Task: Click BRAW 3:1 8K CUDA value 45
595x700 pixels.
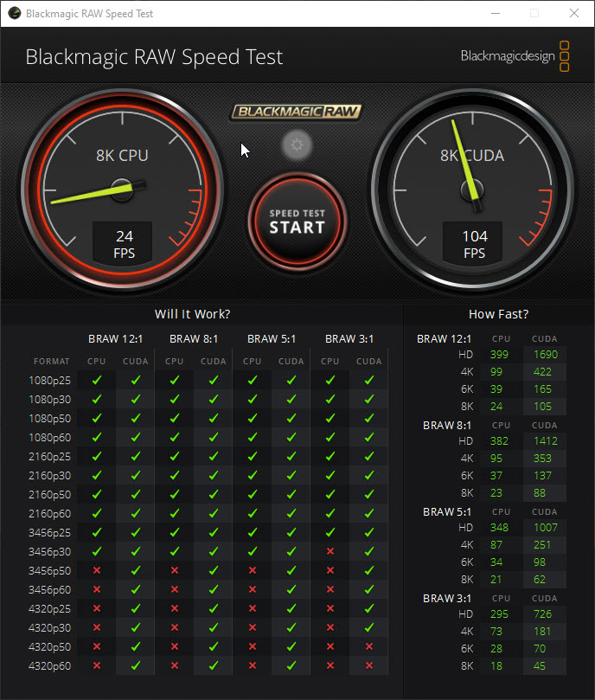Action: point(539,666)
